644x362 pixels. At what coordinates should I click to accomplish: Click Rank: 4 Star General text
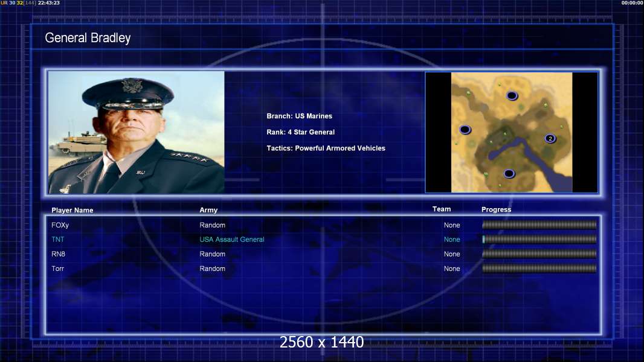(301, 132)
